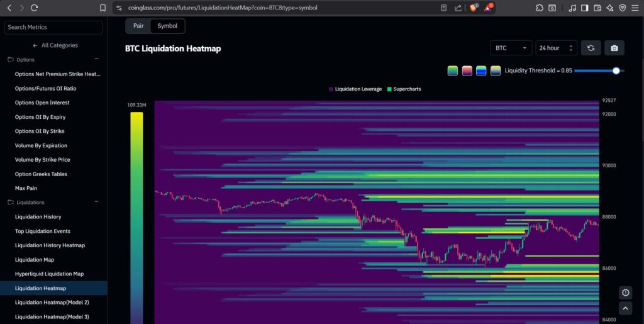Viewport: 644px width, 324px height.
Task: Collapse the Options category section
Action: tap(96, 60)
